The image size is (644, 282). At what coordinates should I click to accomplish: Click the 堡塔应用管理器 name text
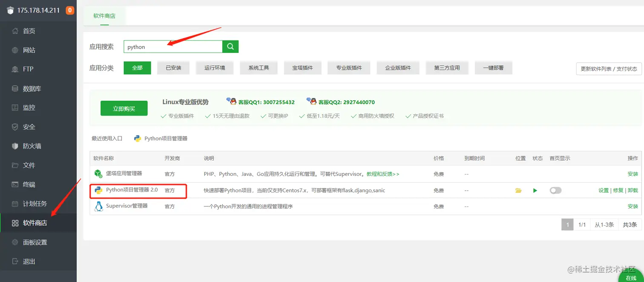[x=124, y=173]
